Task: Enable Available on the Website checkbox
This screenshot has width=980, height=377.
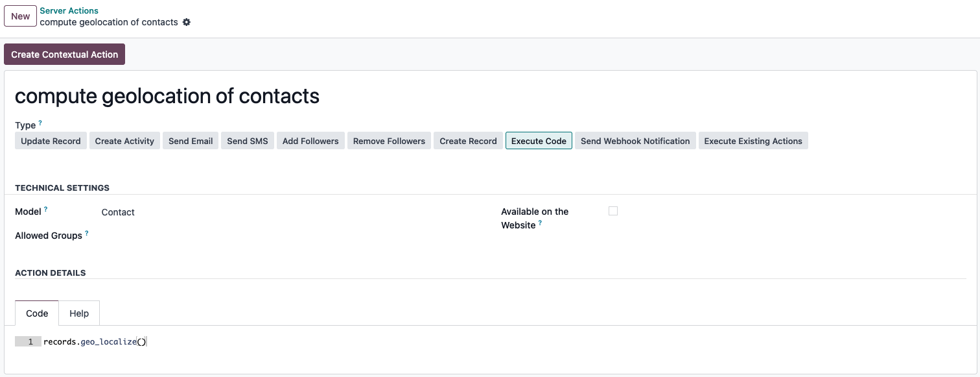Action: 613,211
